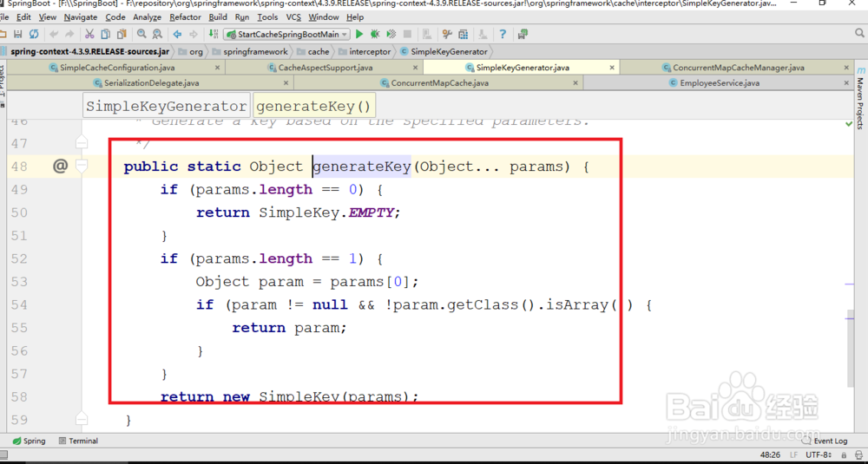Viewport: 868px width, 464px height.
Task: Collapse the generateKey method fold at line 48
Action: click(81, 166)
